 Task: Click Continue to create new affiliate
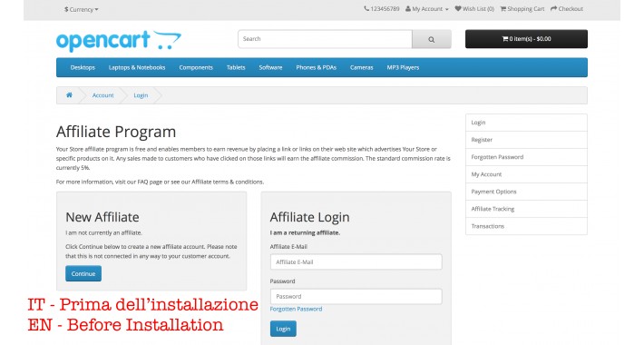click(83, 273)
